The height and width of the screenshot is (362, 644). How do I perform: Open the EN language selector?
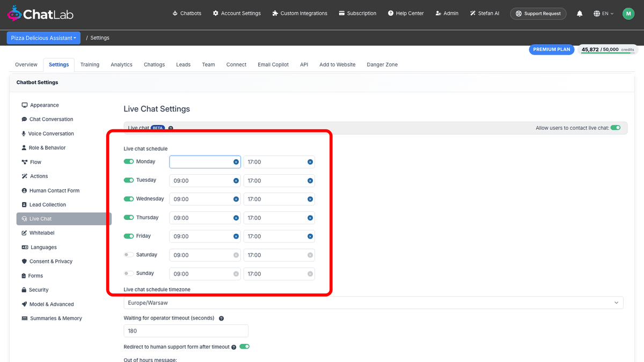pos(604,13)
